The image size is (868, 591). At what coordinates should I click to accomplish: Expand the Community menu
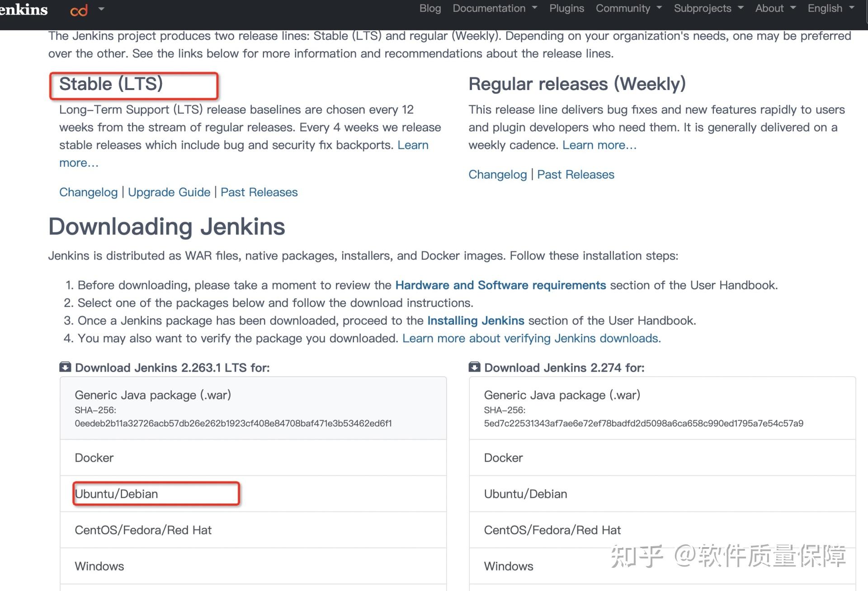click(629, 9)
